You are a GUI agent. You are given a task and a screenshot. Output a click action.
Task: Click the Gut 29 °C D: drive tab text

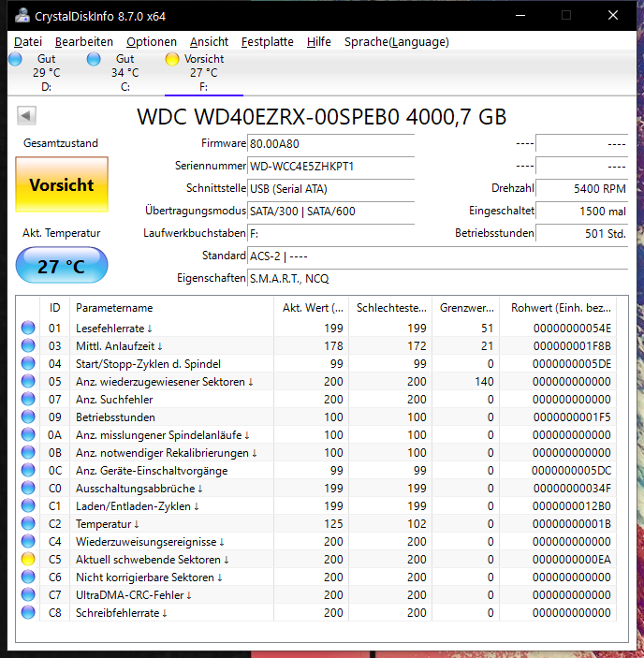click(47, 73)
